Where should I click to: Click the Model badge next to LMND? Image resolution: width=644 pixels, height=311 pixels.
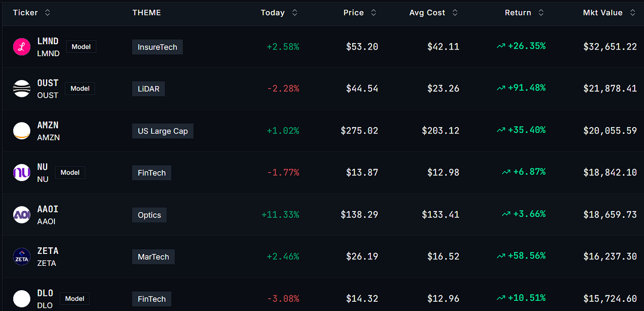tap(81, 46)
